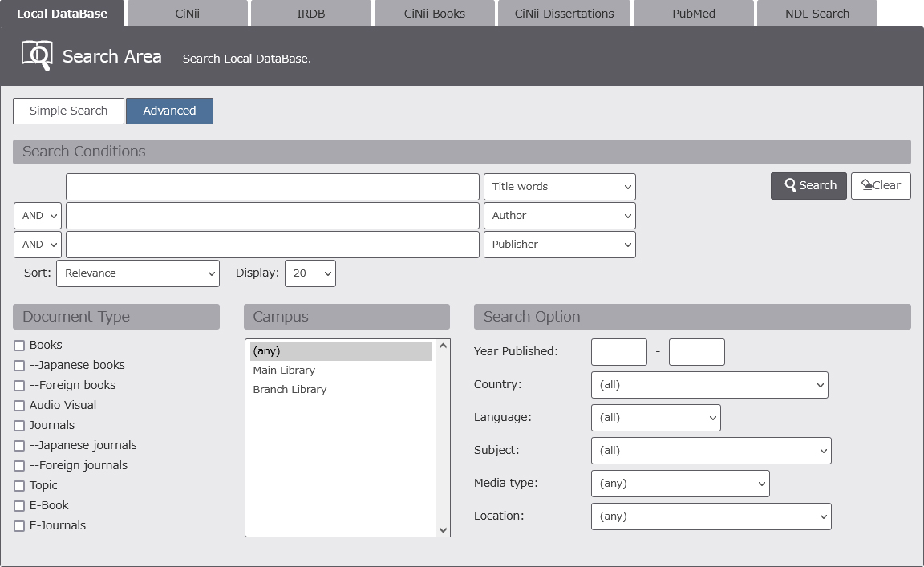
Task: Toggle the --Foreign journals checkbox
Action: pos(19,466)
